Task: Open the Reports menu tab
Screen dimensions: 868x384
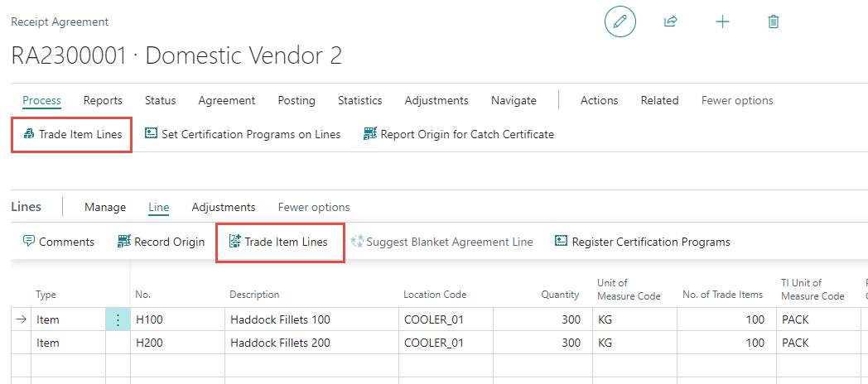Action: [x=103, y=100]
